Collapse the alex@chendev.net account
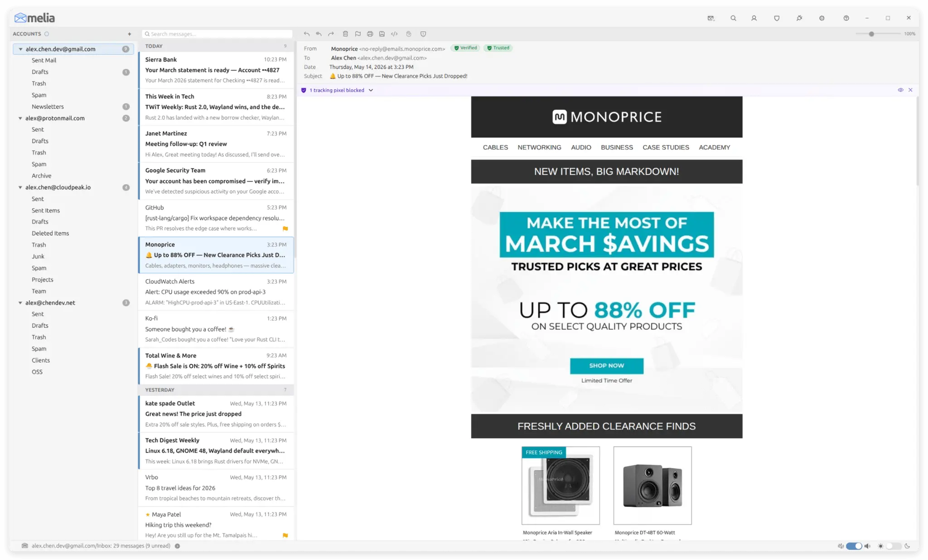Screen dimensions: 928x560 pyautogui.click(x=20, y=303)
